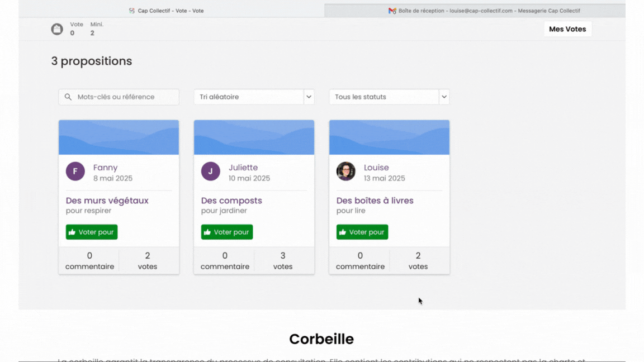The height and width of the screenshot is (362, 644).
Task: Click the vote basket icon
Action: click(57, 28)
